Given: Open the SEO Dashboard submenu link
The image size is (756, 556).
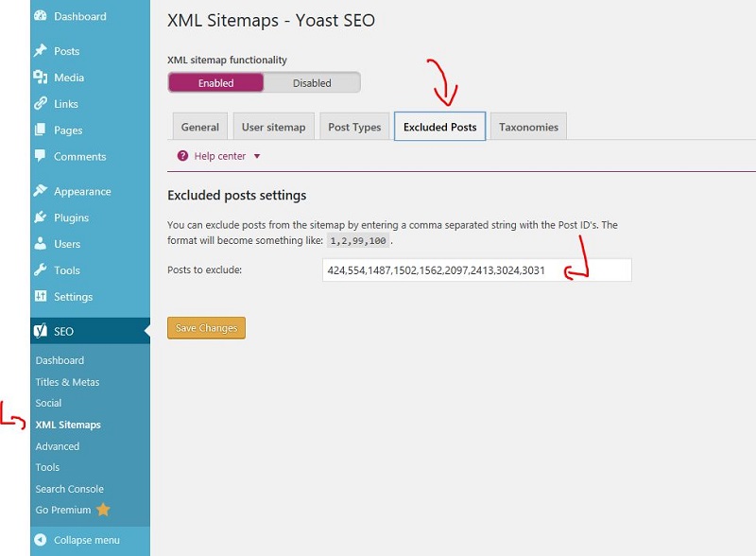Looking at the screenshot, I should click(x=60, y=360).
